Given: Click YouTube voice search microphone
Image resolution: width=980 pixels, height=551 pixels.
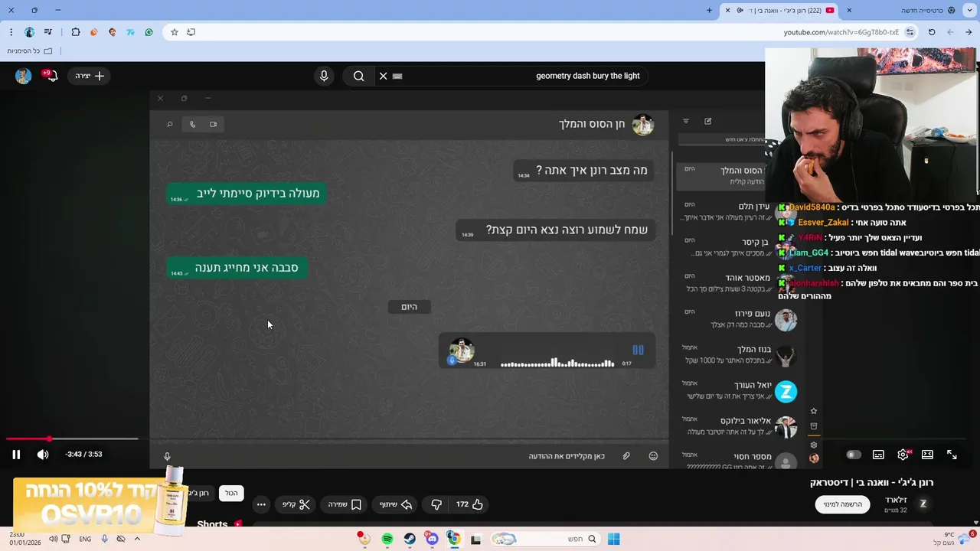Looking at the screenshot, I should 324,76.
